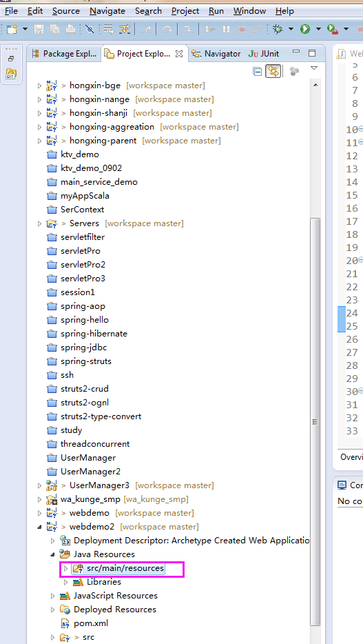The height and width of the screenshot is (644, 363).
Task: Click the Debug bug icon
Action: pos(278,29)
